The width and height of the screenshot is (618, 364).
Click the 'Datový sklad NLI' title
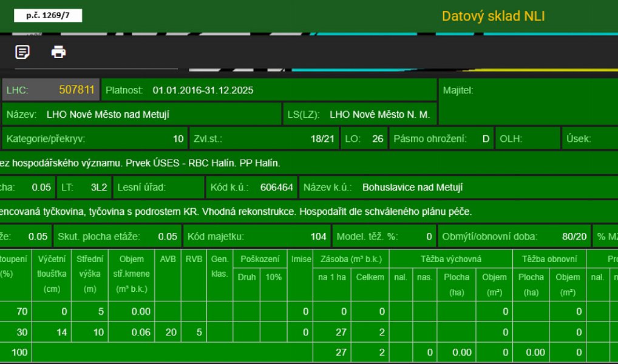coord(493,16)
